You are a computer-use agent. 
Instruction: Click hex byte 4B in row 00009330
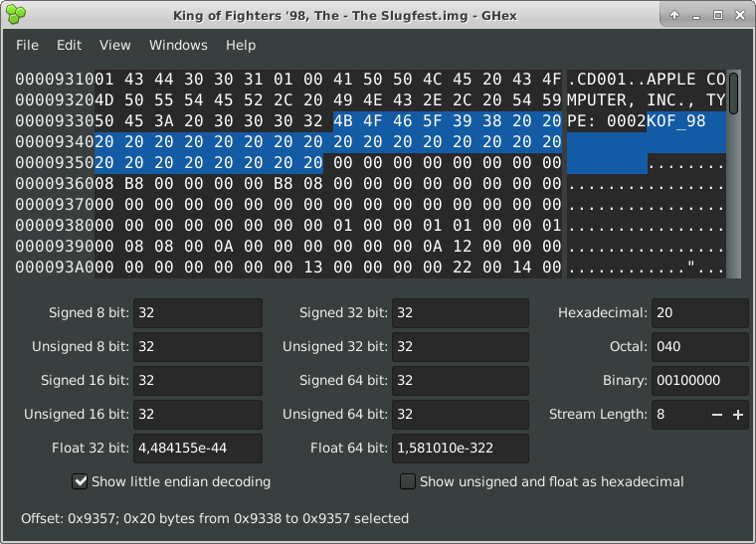[343, 121]
